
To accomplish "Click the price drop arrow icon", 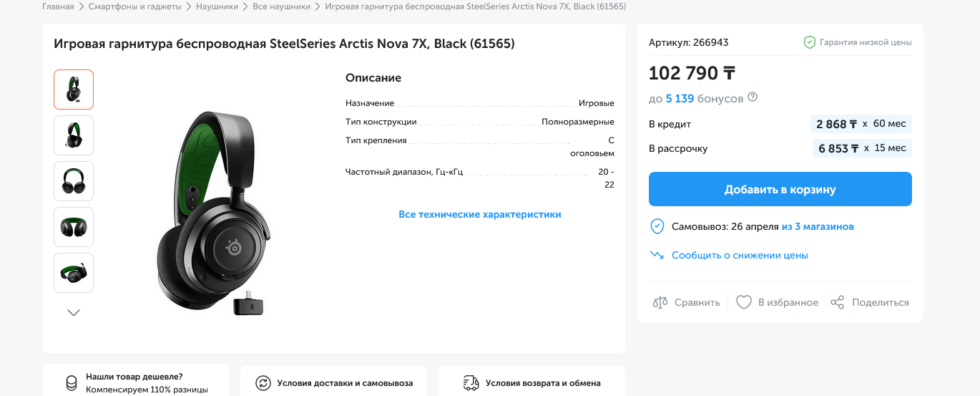I will click(x=657, y=255).
